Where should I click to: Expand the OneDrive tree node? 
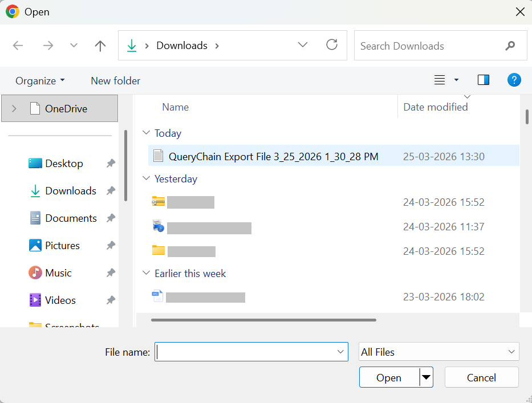[x=14, y=108]
